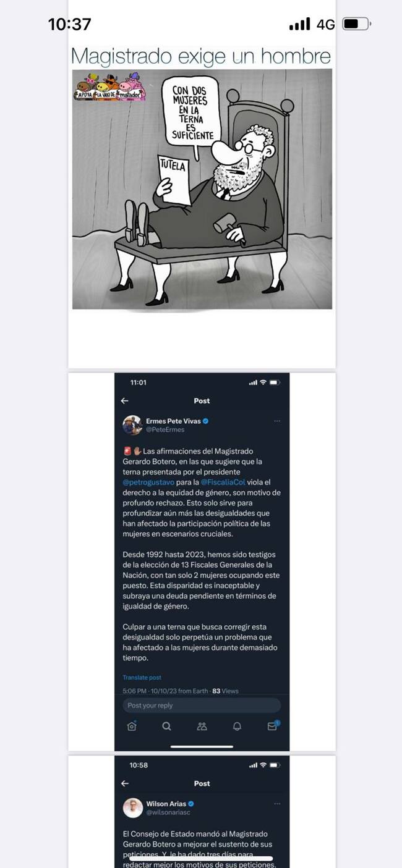
Task: Open more options on Ermes Pete Vivas post
Action: coord(277,421)
